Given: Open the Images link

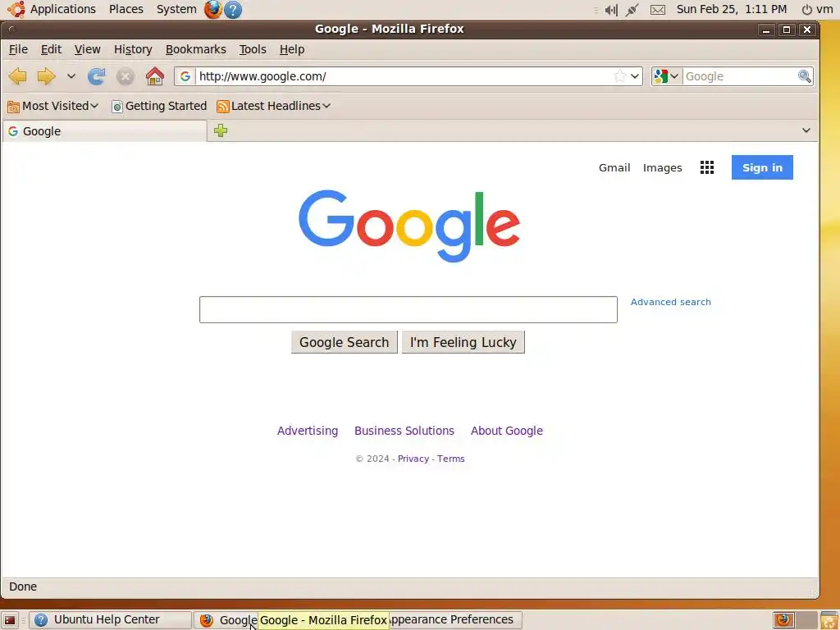Looking at the screenshot, I should coord(662,167).
